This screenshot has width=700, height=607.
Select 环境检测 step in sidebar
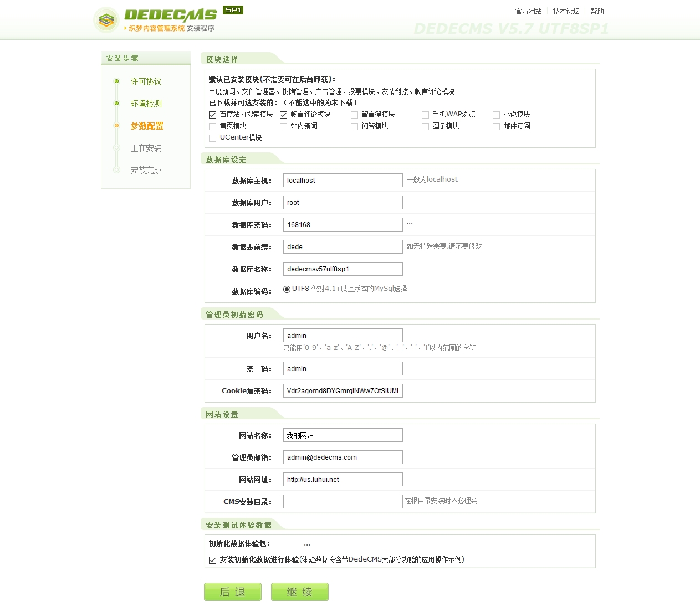(146, 104)
